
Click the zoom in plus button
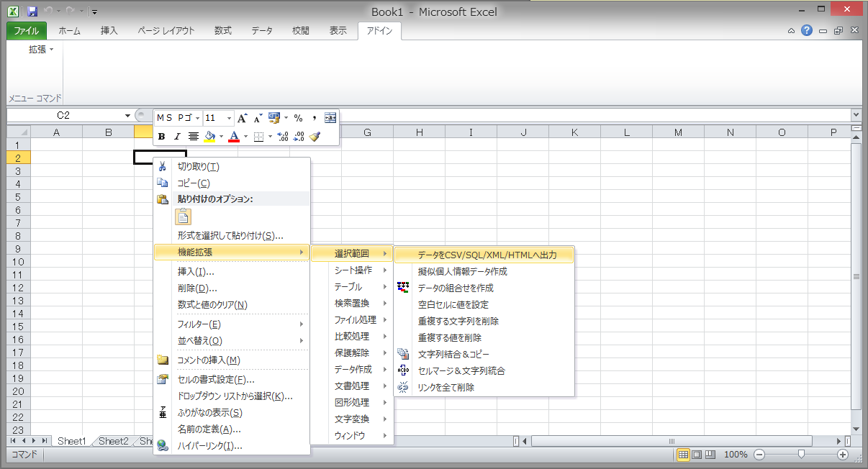pyautogui.click(x=841, y=455)
